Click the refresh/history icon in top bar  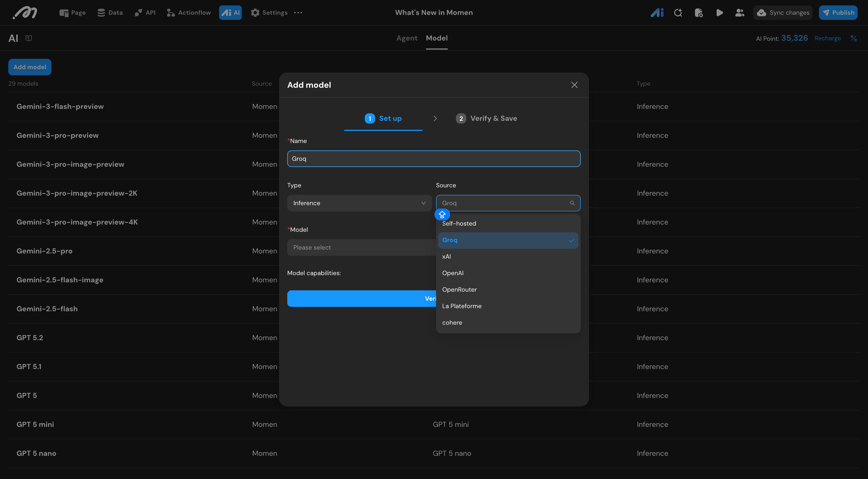coord(678,13)
